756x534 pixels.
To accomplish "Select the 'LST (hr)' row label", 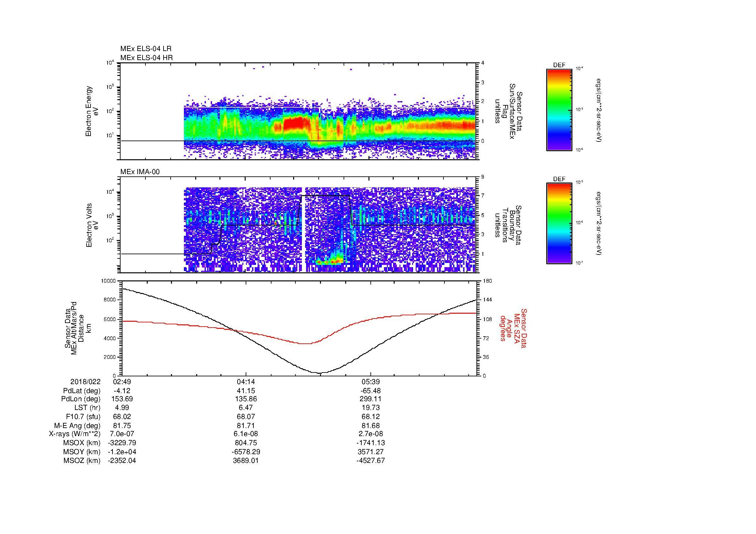I will tap(87, 408).
